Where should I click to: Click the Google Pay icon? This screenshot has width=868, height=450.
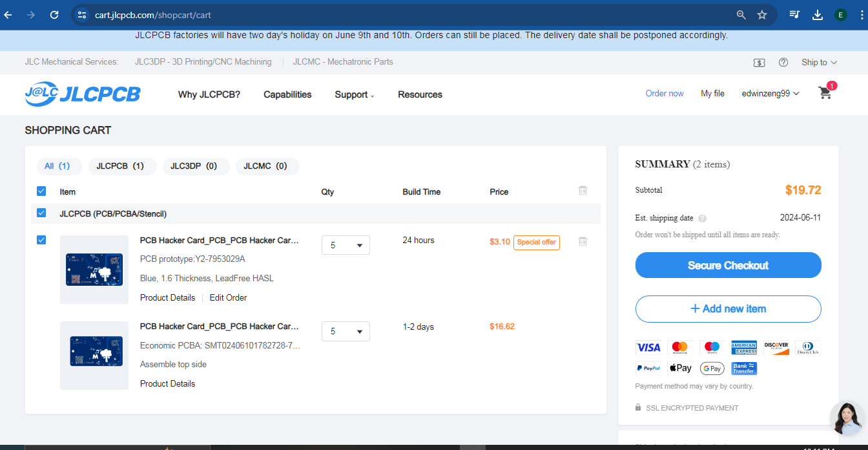(x=712, y=369)
